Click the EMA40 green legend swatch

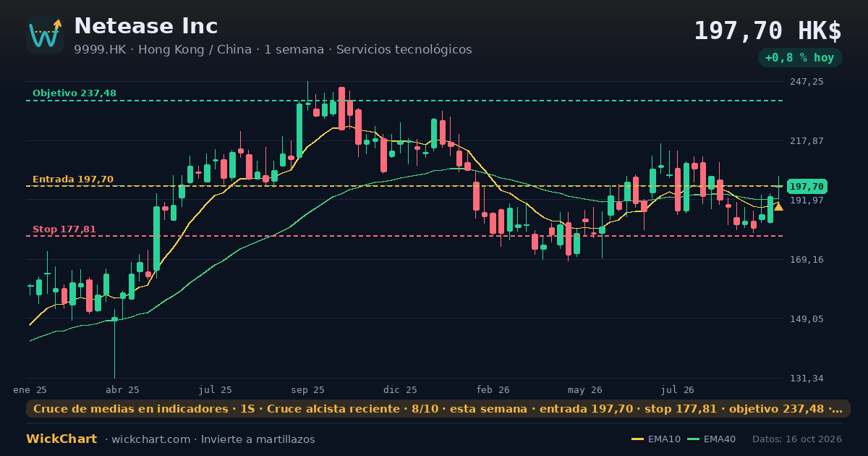pos(693,439)
